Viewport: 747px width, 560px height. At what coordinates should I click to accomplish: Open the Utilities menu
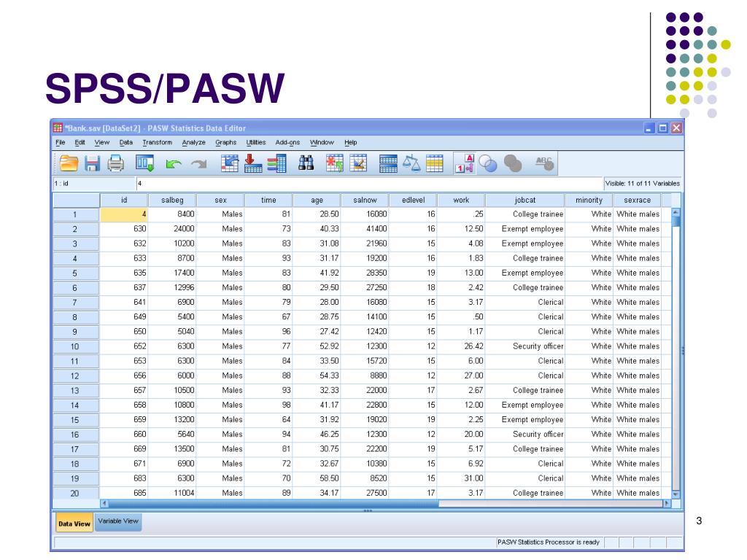(256, 142)
